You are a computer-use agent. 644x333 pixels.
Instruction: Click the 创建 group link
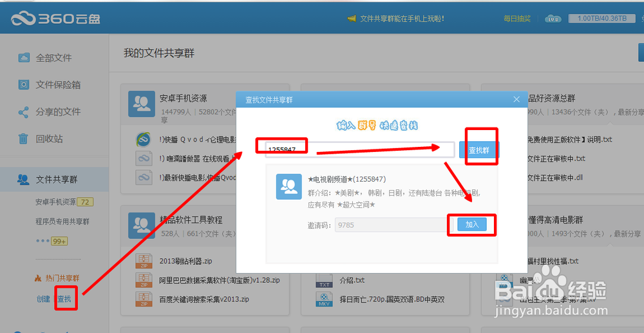43,300
